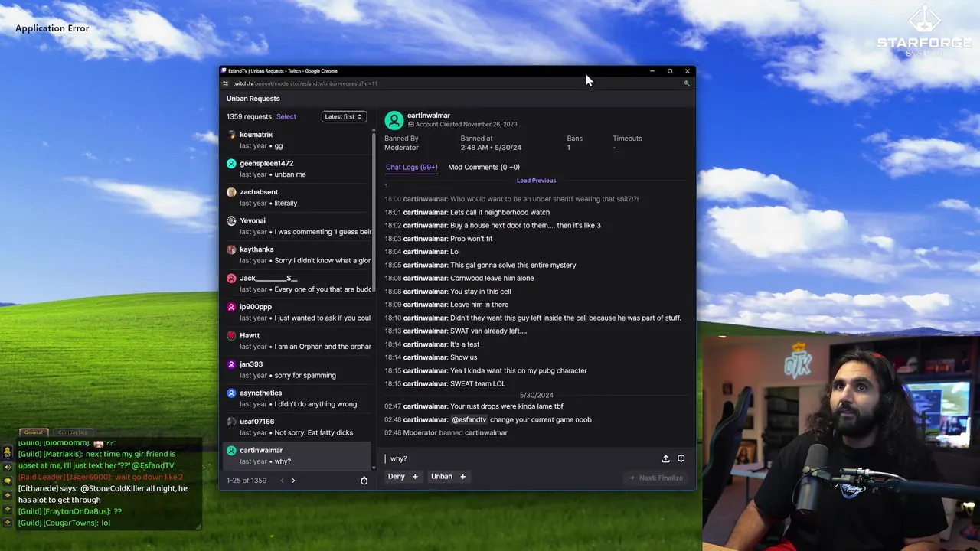Click the Twitch favicon in Chrome title bar

[224, 71]
